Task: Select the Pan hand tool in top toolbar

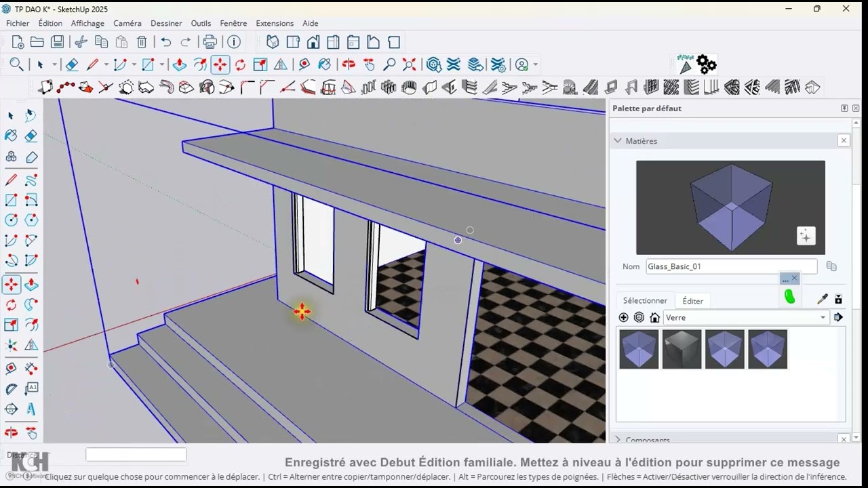Action: 369,64
